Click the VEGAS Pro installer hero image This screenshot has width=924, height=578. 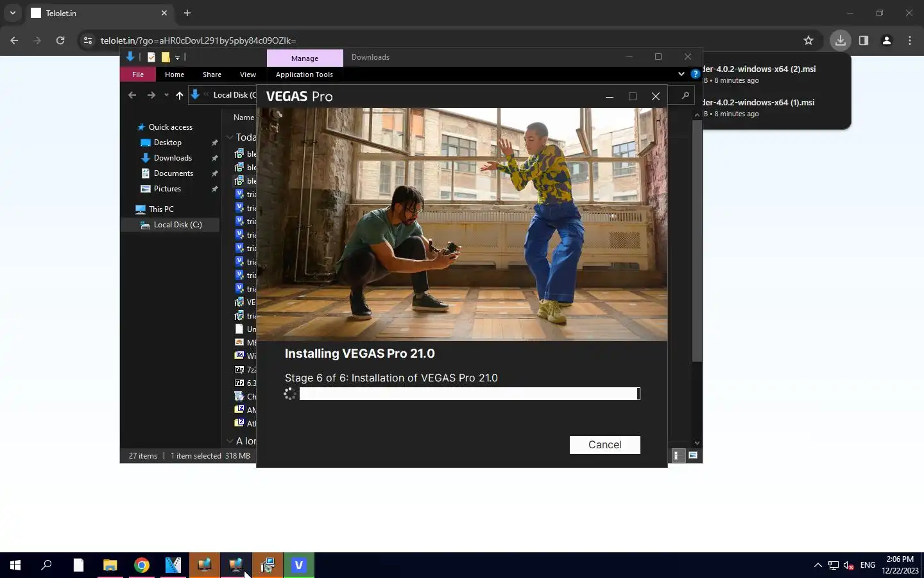pos(462,224)
